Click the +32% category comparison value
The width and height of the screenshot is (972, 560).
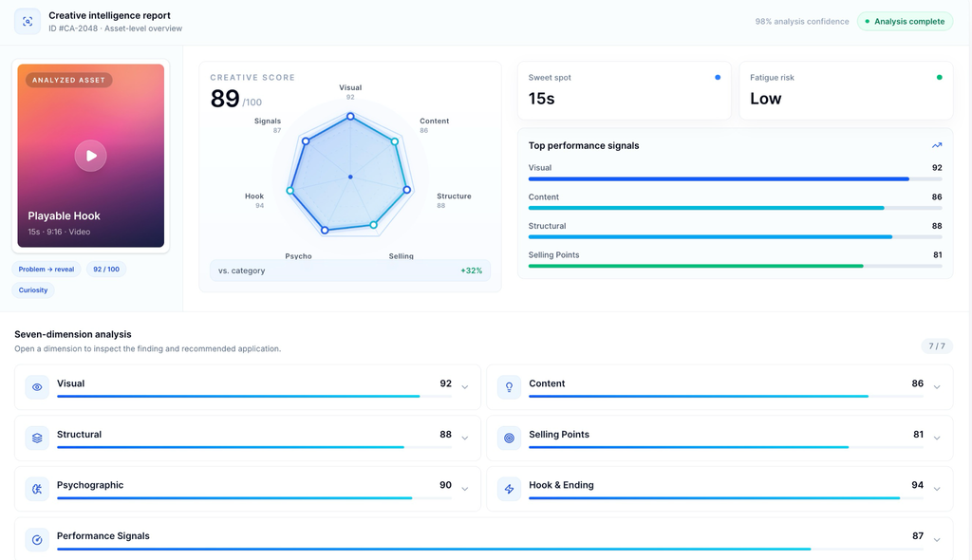point(471,271)
